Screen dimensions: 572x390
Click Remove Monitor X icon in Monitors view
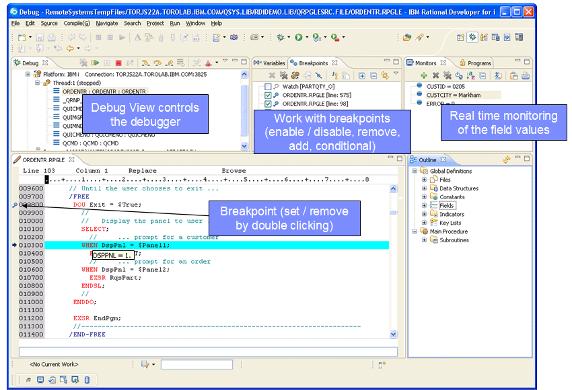click(x=436, y=76)
